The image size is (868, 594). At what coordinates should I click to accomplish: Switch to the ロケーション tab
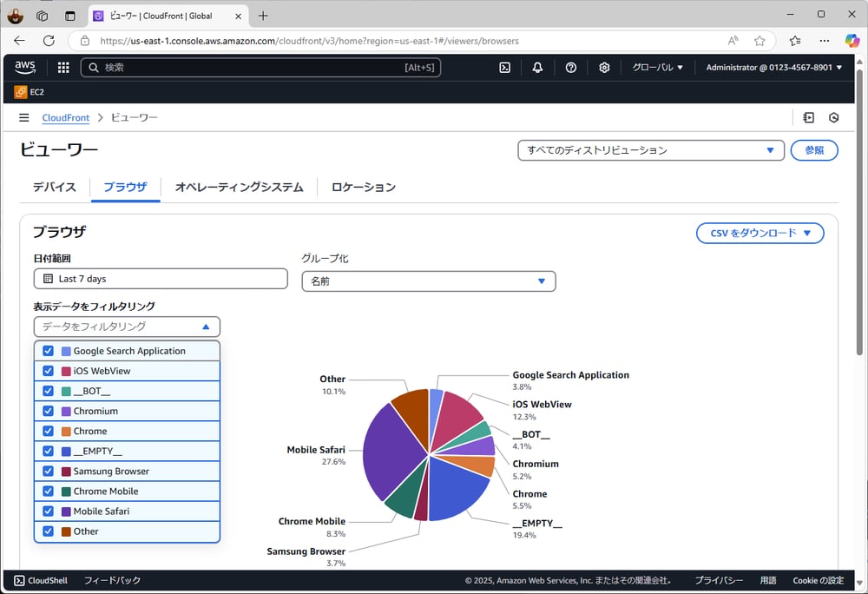[x=364, y=187]
